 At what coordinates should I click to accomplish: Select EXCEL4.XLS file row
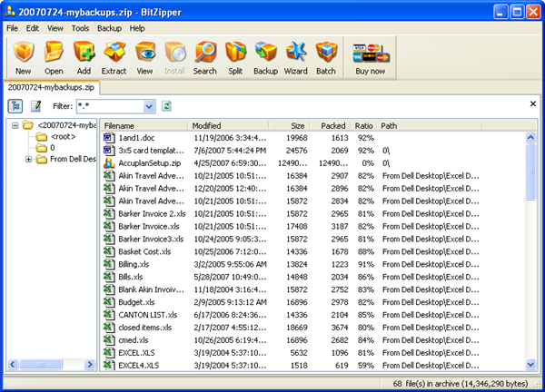313,366
